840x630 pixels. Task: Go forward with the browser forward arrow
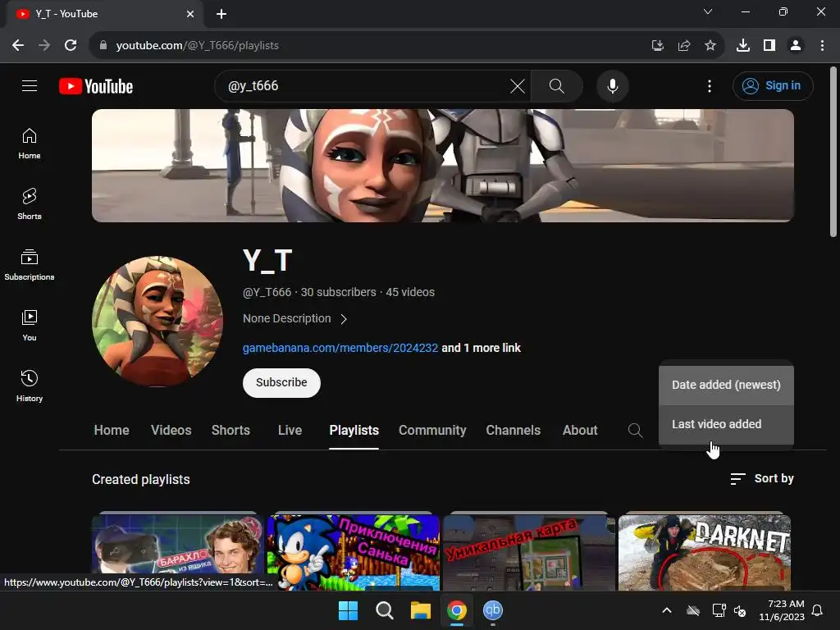click(x=44, y=46)
